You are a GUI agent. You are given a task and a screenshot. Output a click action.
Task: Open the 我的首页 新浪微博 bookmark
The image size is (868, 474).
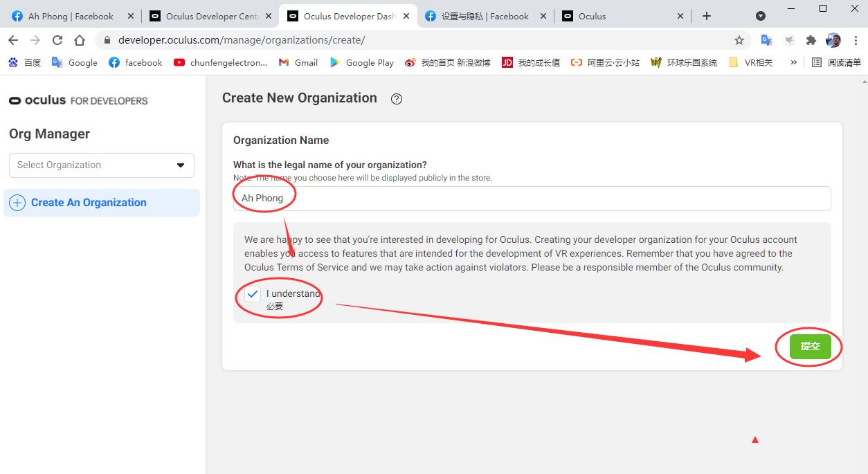click(x=447, y=62)
